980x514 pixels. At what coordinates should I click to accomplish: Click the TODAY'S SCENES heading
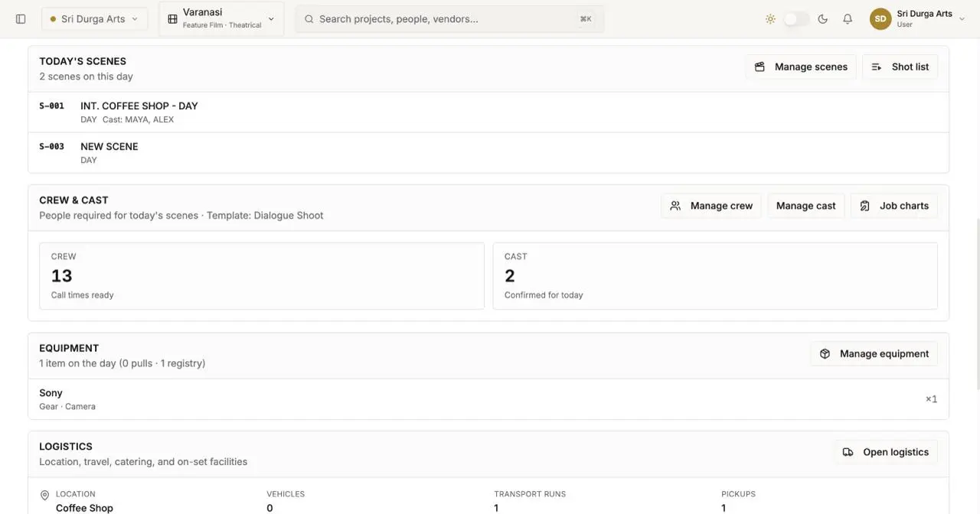[83, 61]
